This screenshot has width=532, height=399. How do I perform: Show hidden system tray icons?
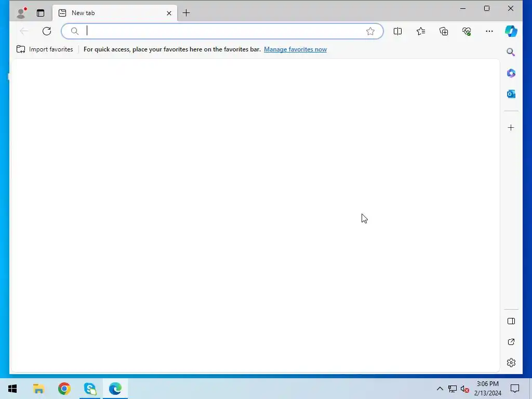tap(440, 389)
